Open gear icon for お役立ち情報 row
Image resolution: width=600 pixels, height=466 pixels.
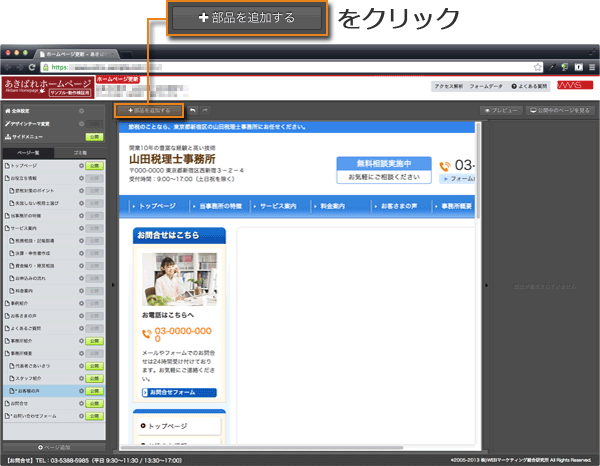(x=81, y=178)
